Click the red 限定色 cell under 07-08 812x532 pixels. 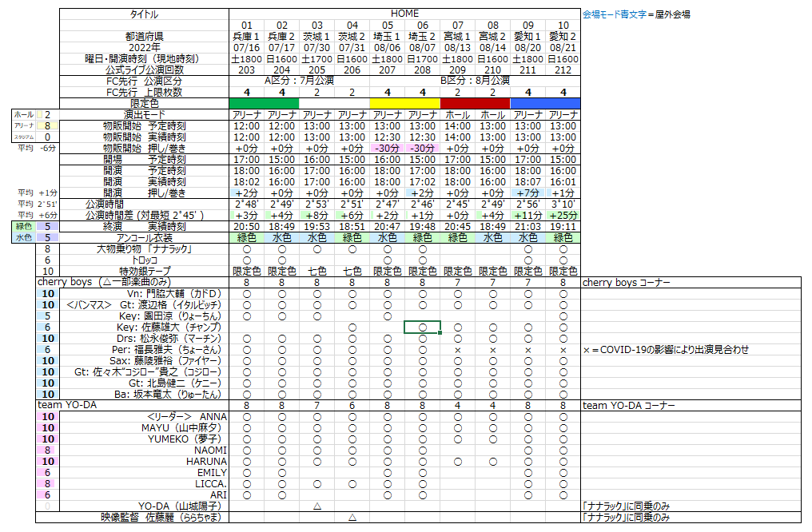tap(476, 104)
